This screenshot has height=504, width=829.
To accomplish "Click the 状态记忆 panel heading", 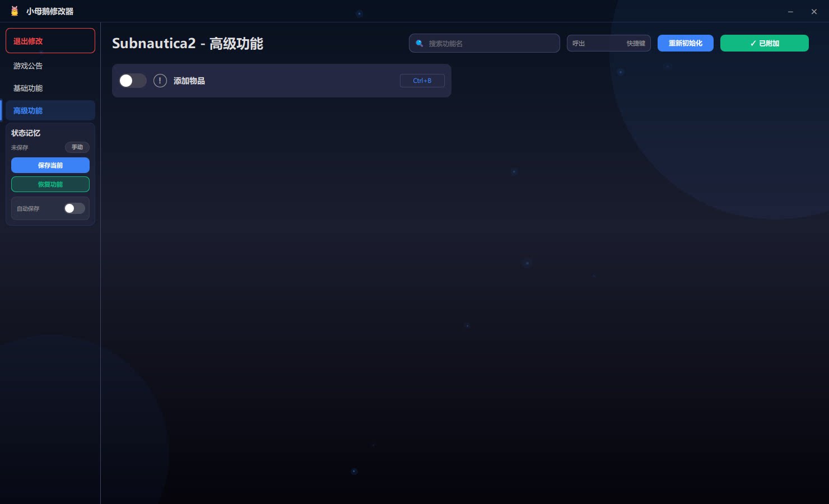I will [26, 133].
